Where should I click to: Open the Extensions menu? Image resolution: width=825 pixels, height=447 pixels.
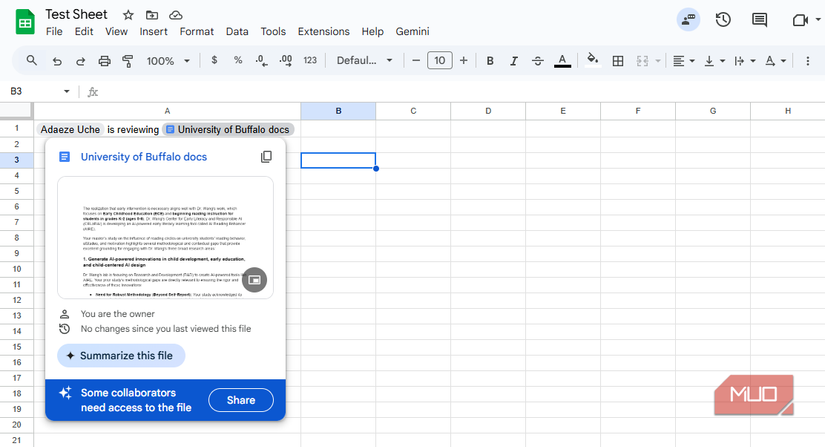click(x=324, y=32)
